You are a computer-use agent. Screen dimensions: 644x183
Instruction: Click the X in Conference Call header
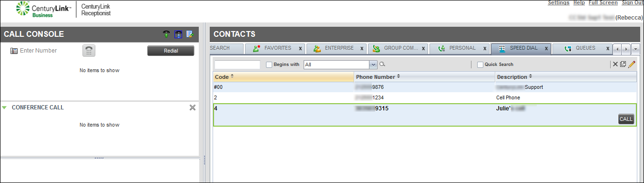point(193,108)
